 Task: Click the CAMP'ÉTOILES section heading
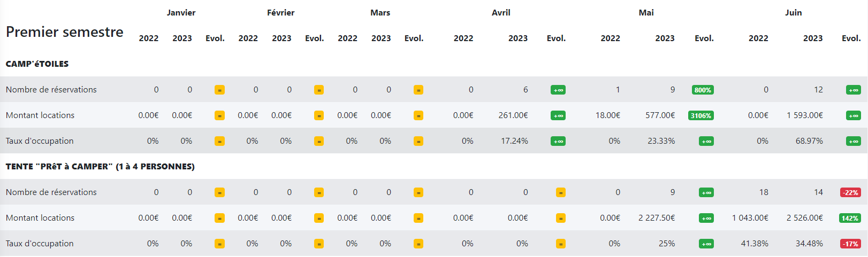[37, 64]
